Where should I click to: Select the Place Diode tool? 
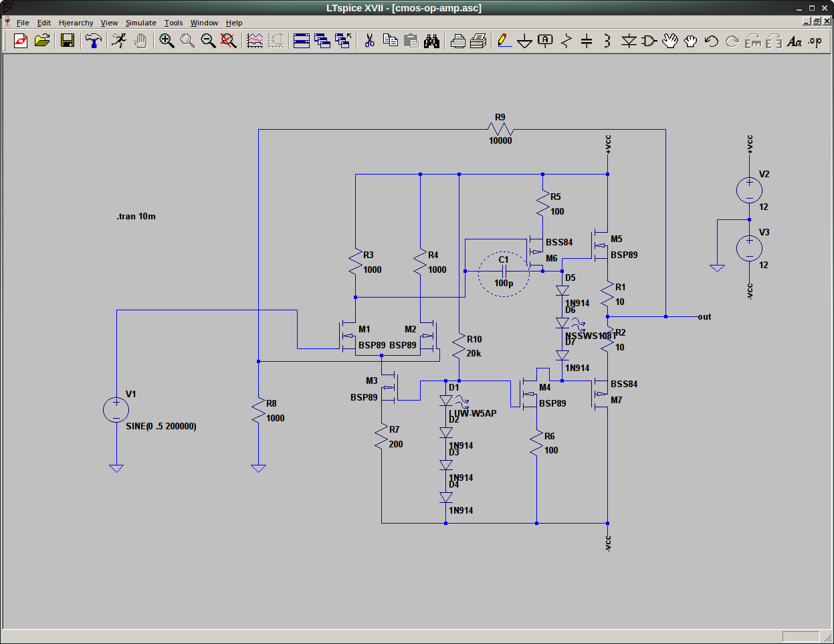click(629, 41)
